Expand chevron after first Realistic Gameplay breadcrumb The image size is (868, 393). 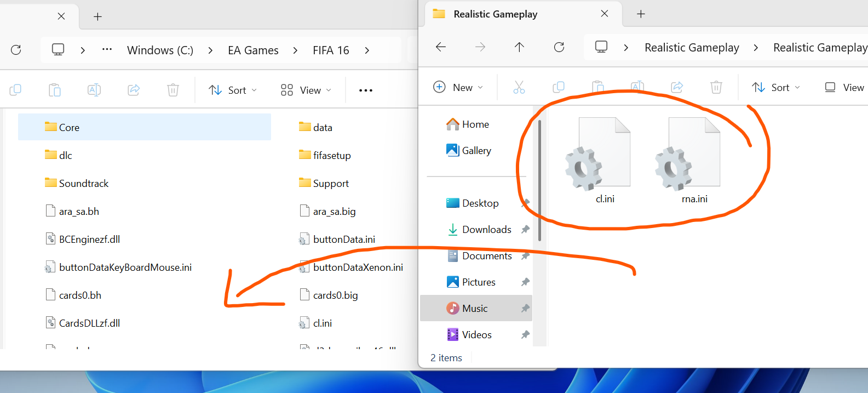(756, 48)
